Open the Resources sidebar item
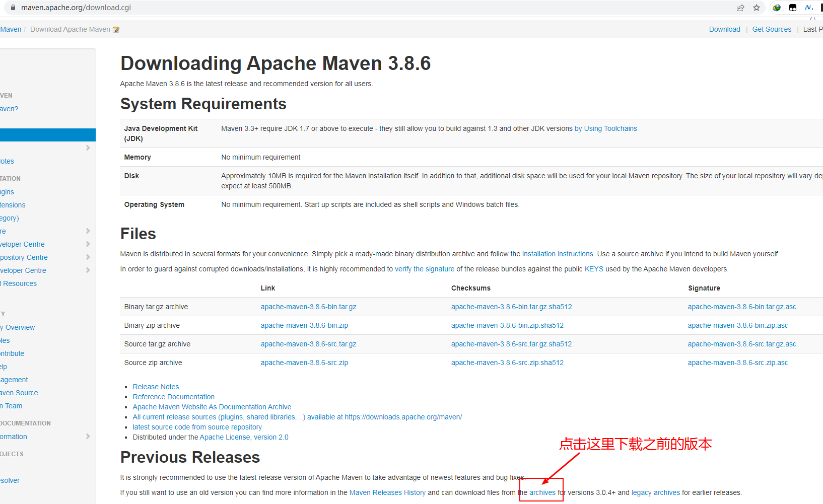This screenshot has width=823, height=504. 19,283
